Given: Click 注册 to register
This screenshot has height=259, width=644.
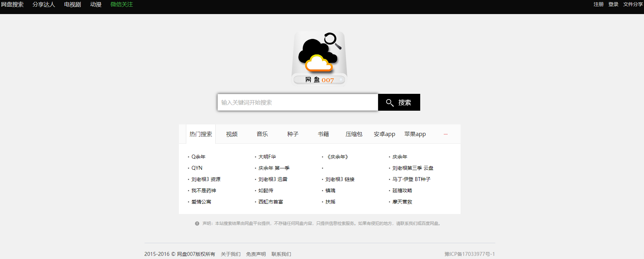Looking at the screenshot, I should point(598,4).
